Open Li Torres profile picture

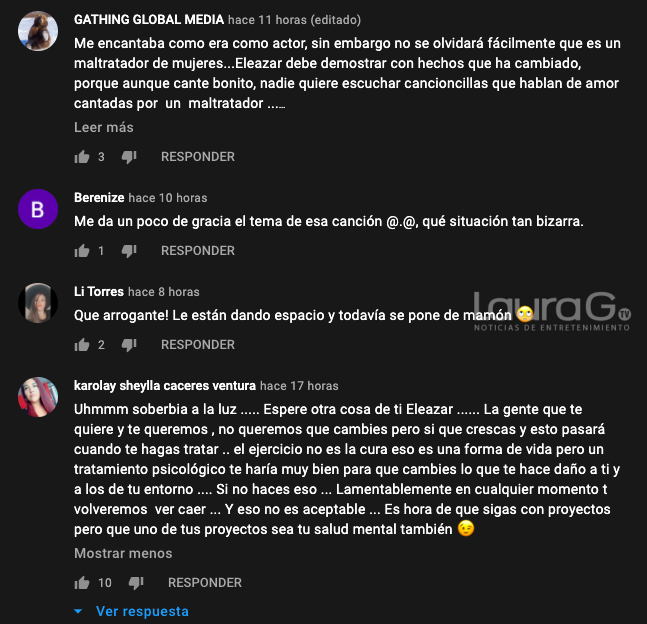point(38,303)
